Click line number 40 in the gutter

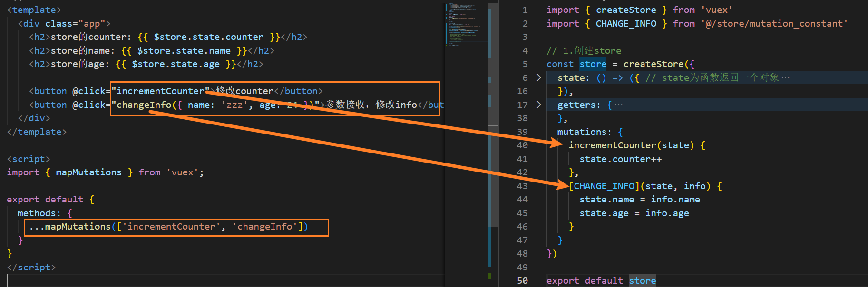[522, 145]
